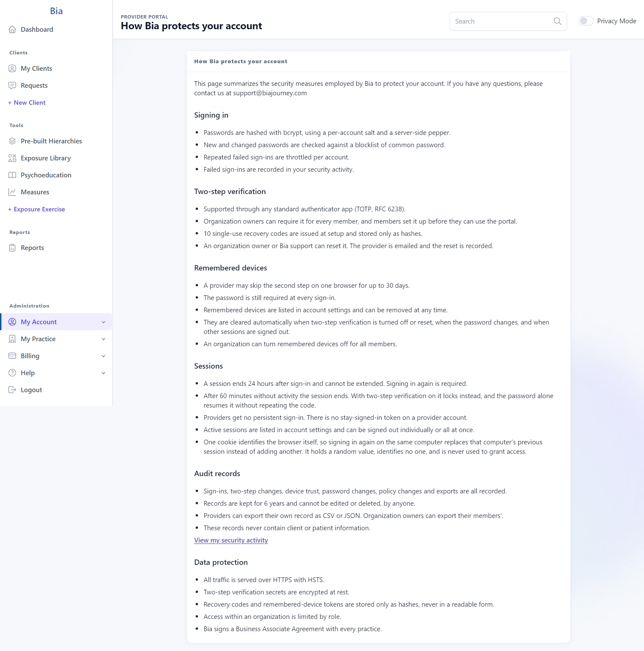The height and width of the screenshot is (651, 644).
Task: Click the Measures chart icon
Action: point(12,192)
